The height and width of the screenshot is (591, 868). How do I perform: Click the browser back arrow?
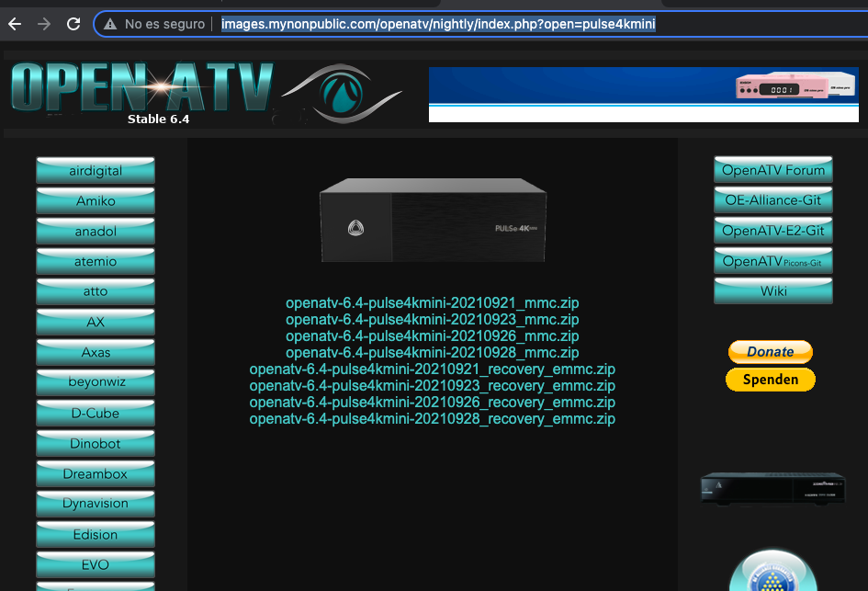point(14,24)
